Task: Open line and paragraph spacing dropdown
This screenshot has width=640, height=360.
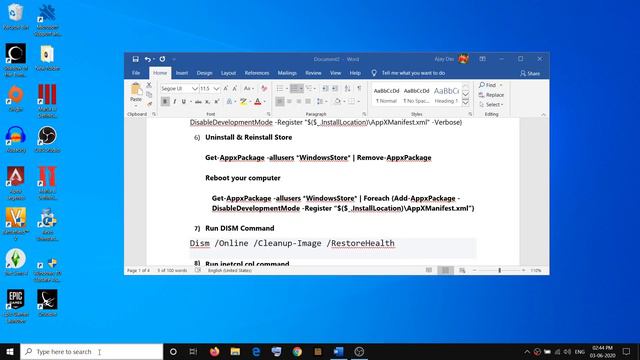Action: pos(322,101)
